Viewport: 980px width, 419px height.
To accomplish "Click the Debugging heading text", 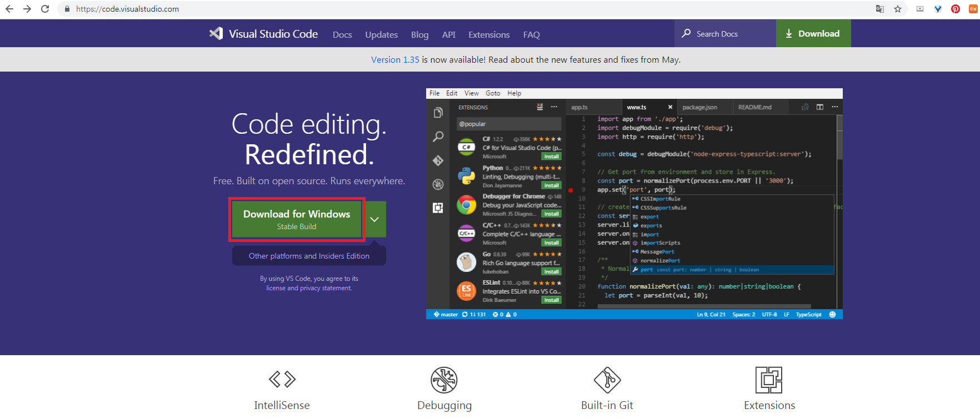I will [x=444, y=405].
